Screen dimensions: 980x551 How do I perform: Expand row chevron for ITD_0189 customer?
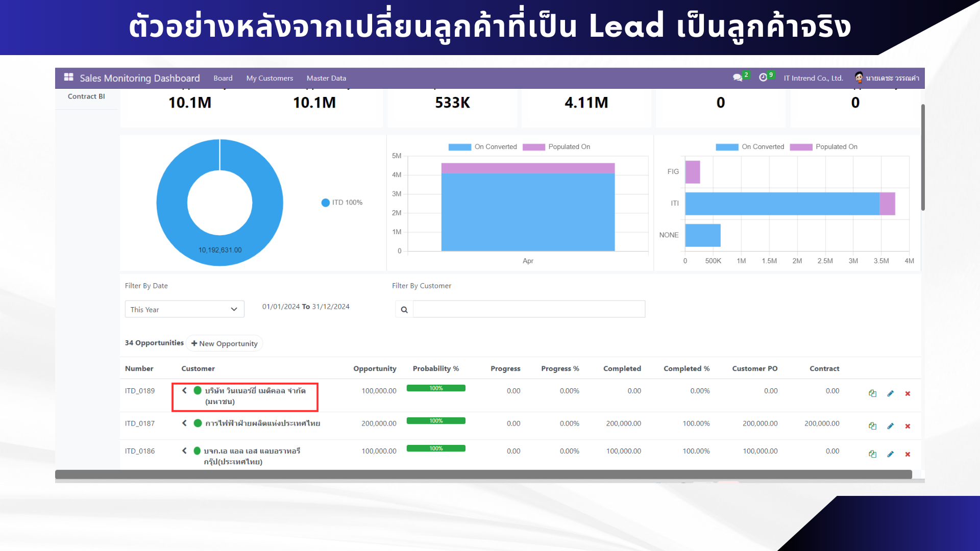[184, 390]
